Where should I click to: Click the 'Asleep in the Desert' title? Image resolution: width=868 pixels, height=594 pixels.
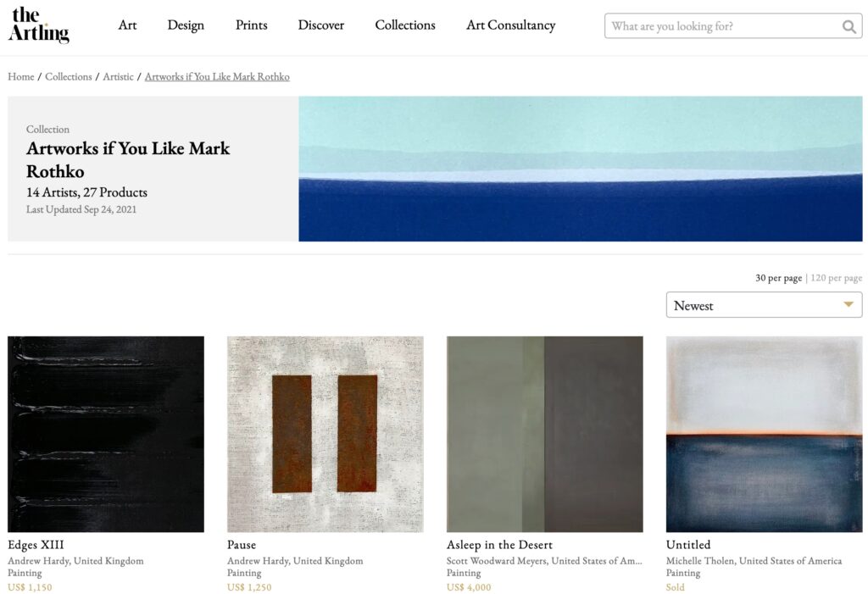click(x=499, y=545)
